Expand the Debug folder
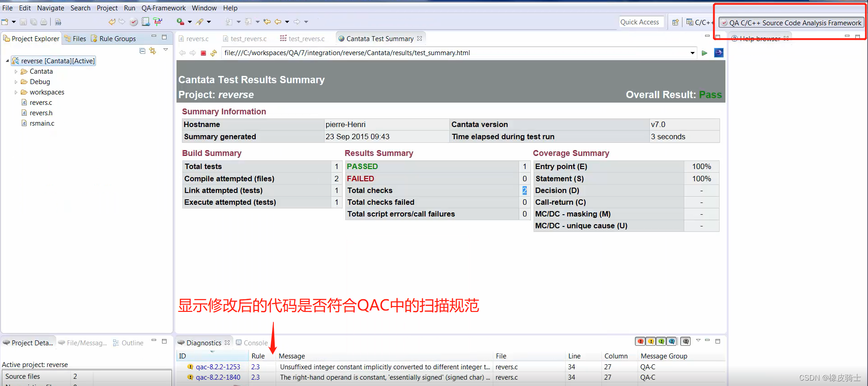 (16, 82)
